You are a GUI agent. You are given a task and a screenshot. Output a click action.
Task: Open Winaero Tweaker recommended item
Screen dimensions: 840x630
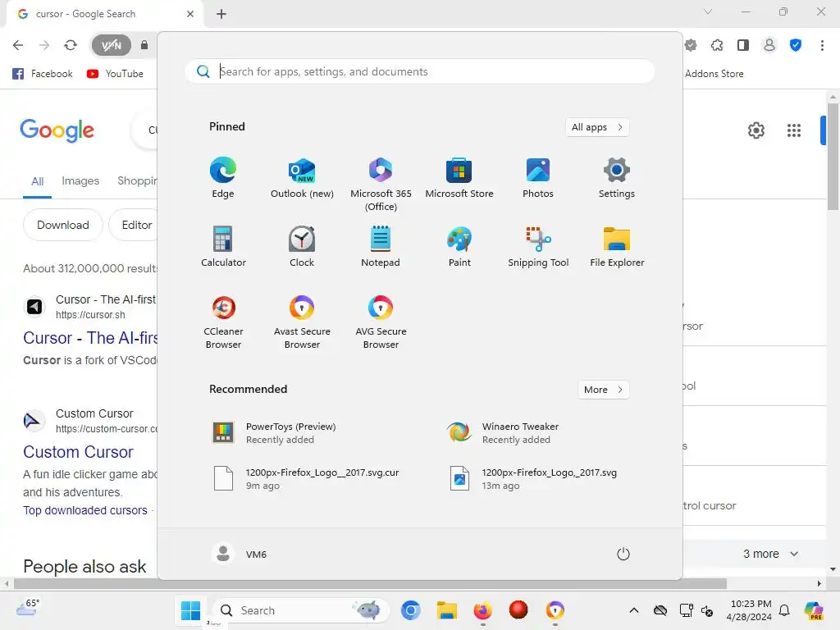tap(538, 433)
